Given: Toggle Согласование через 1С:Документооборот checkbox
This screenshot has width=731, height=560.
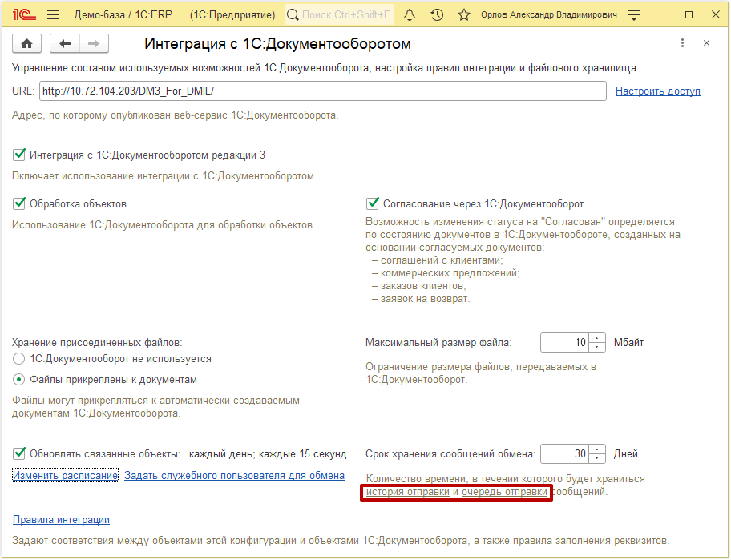Looking at the screenshot, I should [373, 203].
